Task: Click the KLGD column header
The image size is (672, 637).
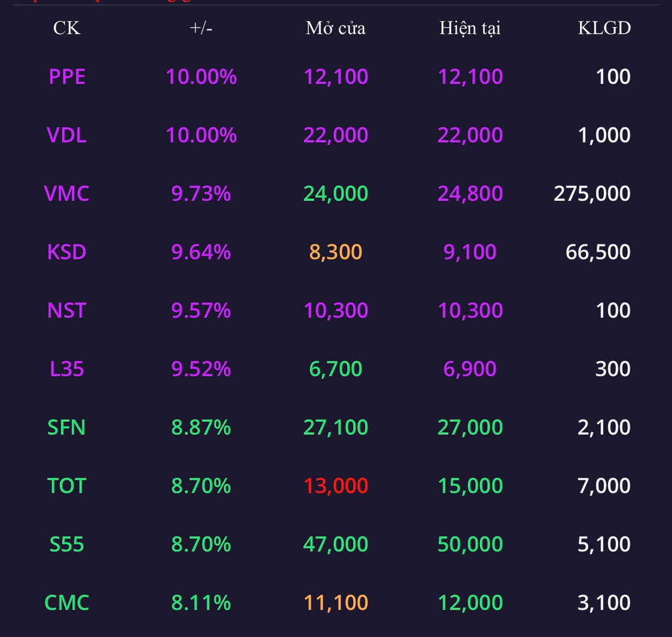Action: point(605,29)
